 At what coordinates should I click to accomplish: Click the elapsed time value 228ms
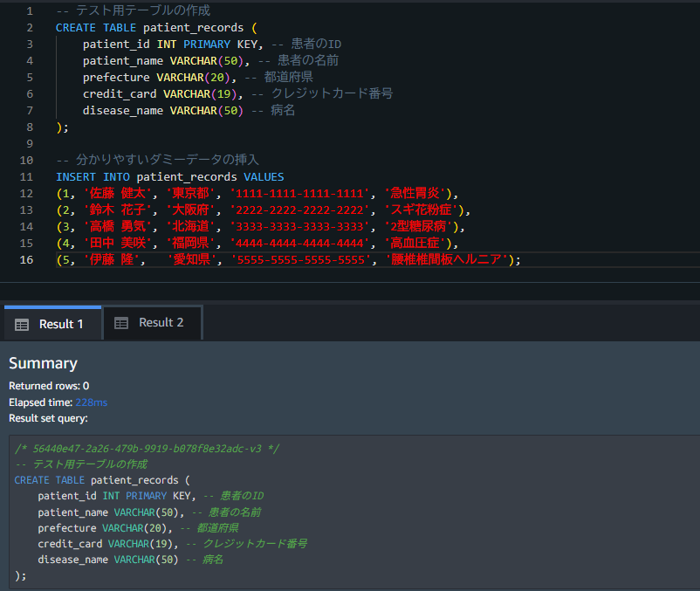click(91, 402)
